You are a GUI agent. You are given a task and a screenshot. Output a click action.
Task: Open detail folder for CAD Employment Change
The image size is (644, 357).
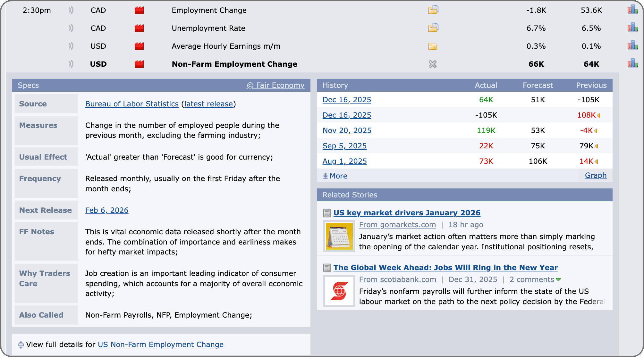coord(433,10)
